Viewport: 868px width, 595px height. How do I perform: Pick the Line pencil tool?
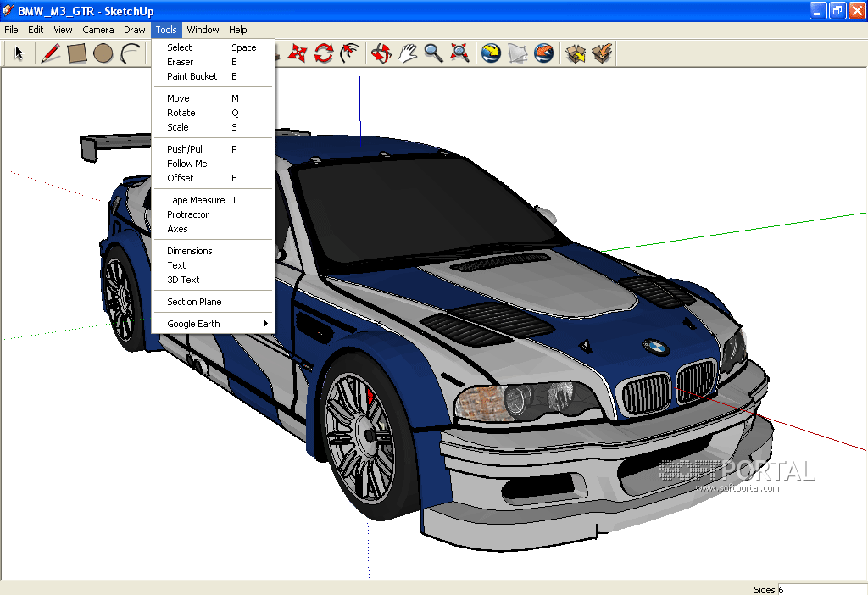pyautogui.click(x=50, y=53)
